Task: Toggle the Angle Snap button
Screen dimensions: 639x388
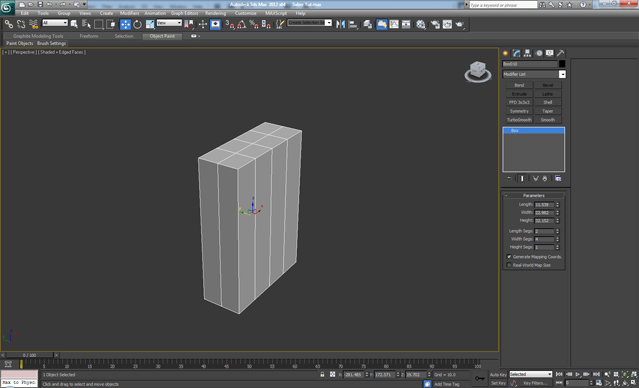Action: click(x=242, y=24)
